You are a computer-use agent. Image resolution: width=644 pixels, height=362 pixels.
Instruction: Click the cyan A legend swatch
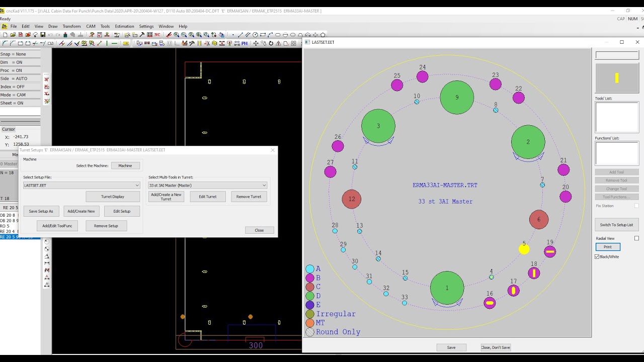point(310,269)
